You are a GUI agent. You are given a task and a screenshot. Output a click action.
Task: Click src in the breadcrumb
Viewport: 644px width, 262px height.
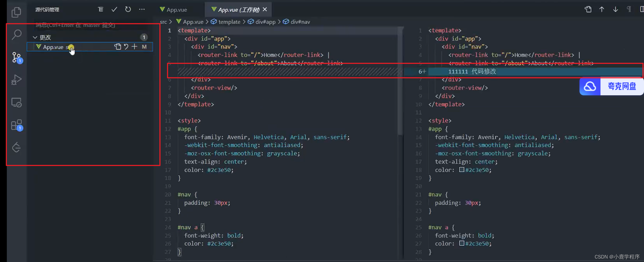click(163, 22)
